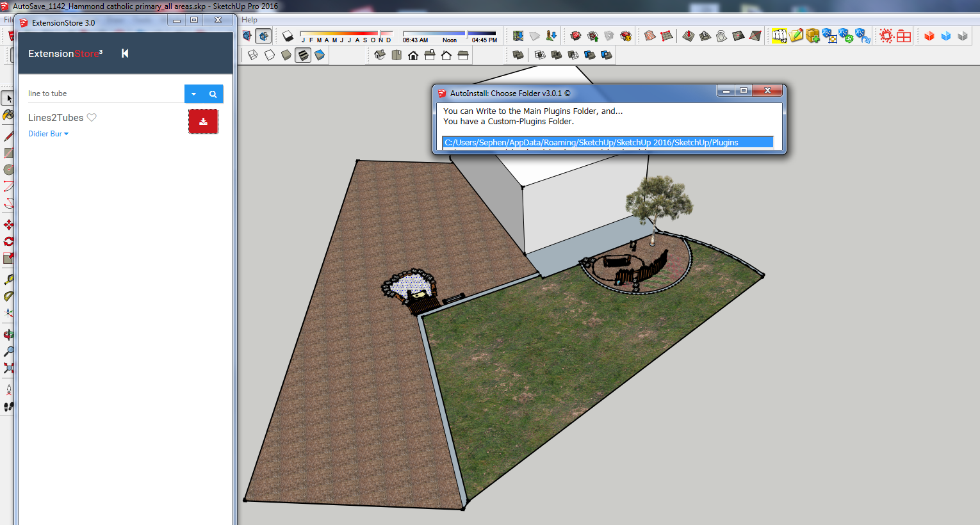Enable Shaded With Textures style
Viewport: 980px width, 525px height.
click(303, 55)
